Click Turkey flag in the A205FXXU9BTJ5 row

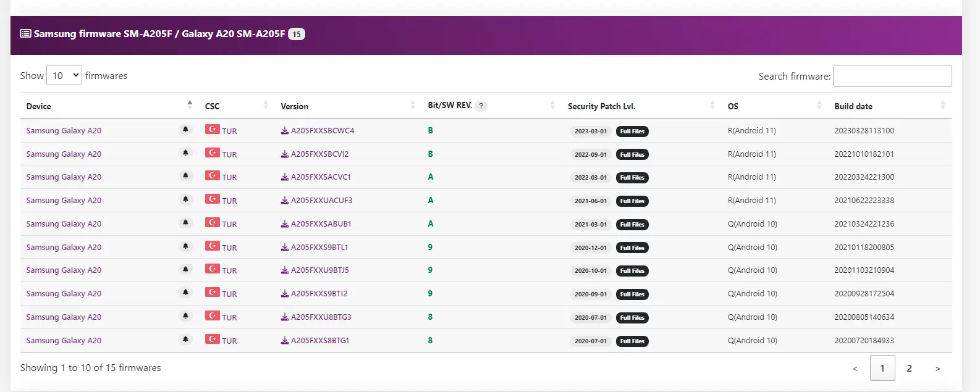pos(213,269)
